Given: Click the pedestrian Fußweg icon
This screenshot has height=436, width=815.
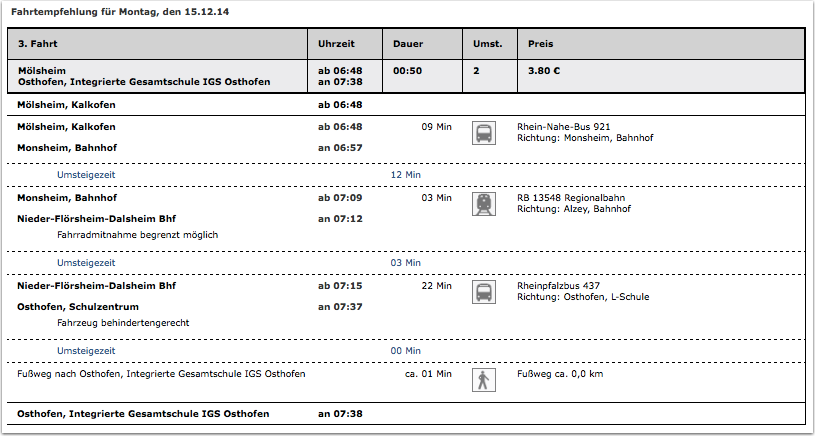Looking at the screenshot, I should [x=483, y=380].
